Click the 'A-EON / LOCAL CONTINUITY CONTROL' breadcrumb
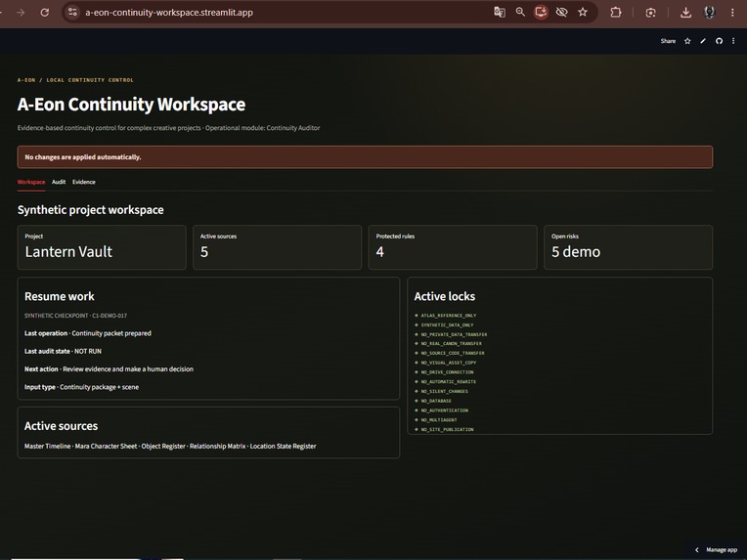 [75, 80]
